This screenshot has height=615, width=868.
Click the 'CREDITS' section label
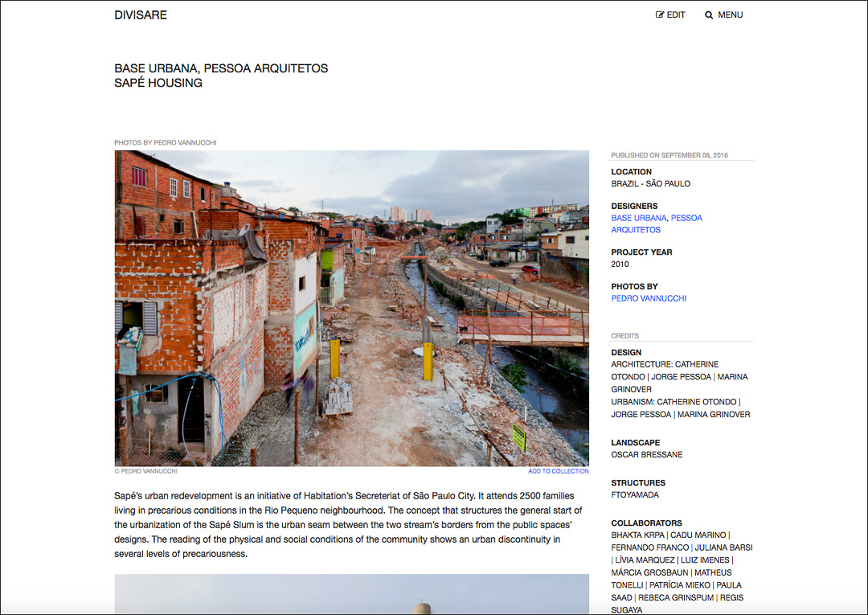625,336
